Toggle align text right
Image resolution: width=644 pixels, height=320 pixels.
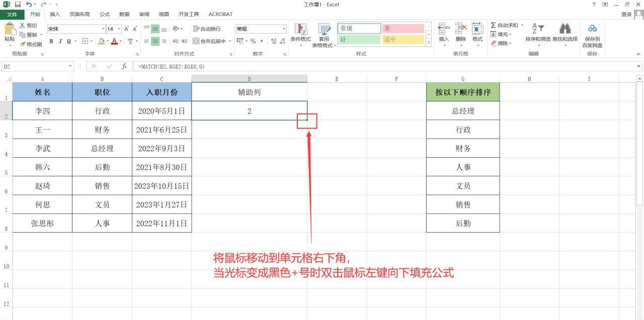[165, 41]
